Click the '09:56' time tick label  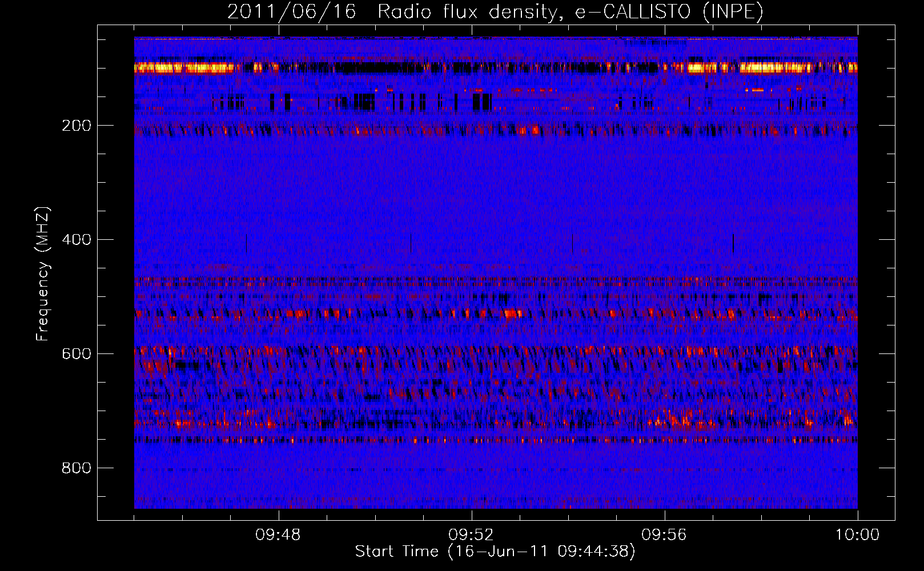(664, 535)
